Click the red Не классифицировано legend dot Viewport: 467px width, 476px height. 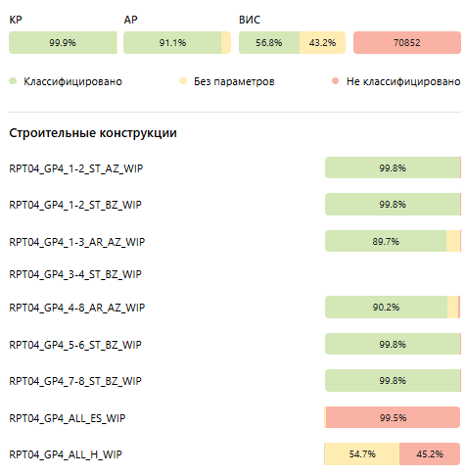click(x=335, y=81)
